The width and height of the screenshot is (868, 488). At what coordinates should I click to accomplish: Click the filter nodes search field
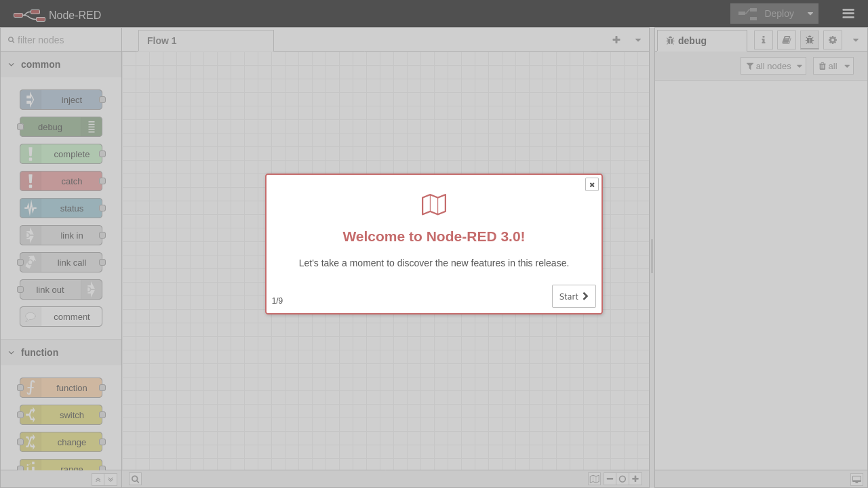(61, 40)
